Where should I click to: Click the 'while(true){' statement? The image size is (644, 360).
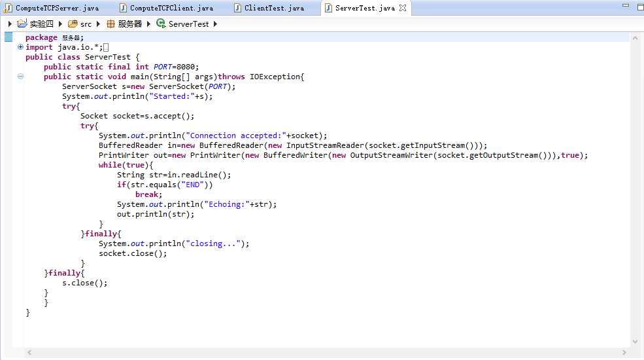[x=126, y=165]
